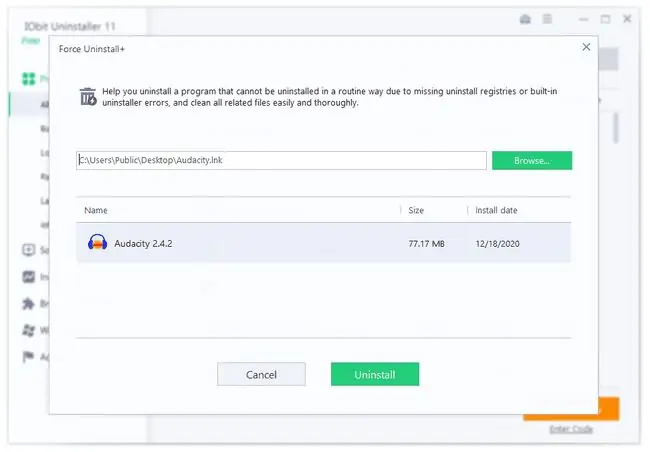The width and height of the screenshot is (650, 452).
Task: Click the Audacity headphones icon
Action: click(97, 243)
